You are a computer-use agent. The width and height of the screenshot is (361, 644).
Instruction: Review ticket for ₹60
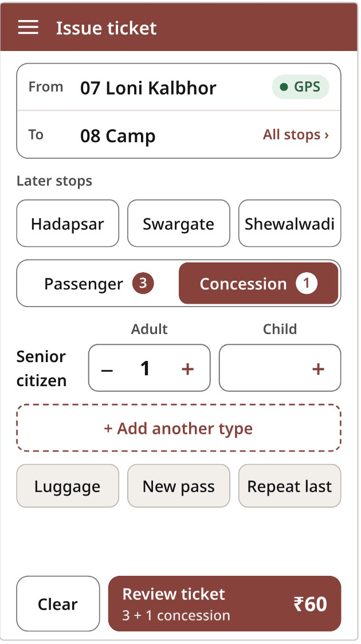click(x=225, y=604)
